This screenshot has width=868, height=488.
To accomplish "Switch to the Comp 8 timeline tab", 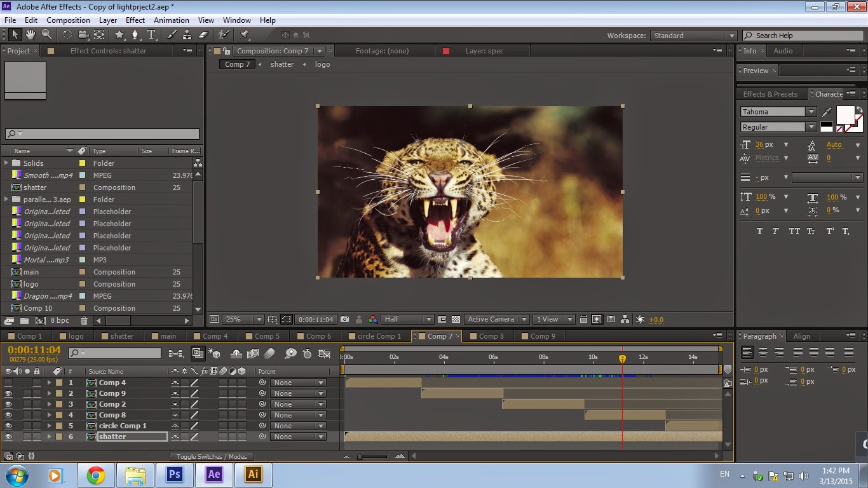I will (x=491, y=336).
